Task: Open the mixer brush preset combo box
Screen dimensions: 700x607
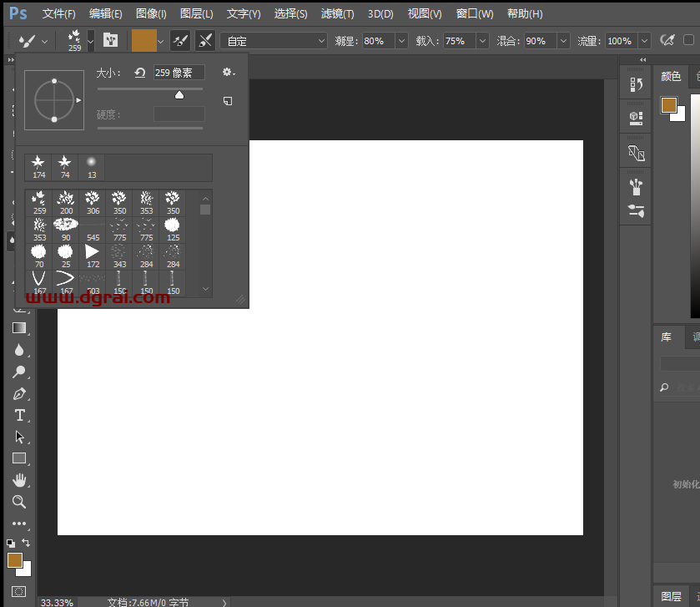Action: coord(274,41)
